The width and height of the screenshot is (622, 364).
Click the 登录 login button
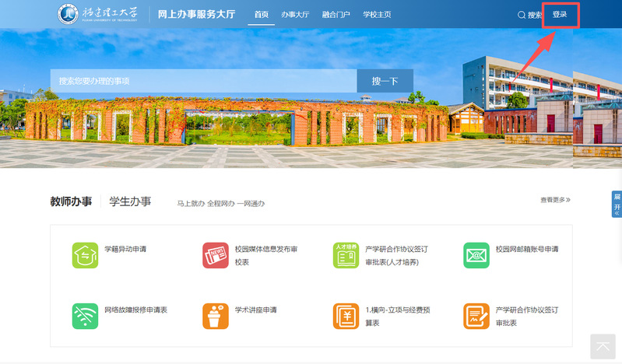(x=560, y=15)
